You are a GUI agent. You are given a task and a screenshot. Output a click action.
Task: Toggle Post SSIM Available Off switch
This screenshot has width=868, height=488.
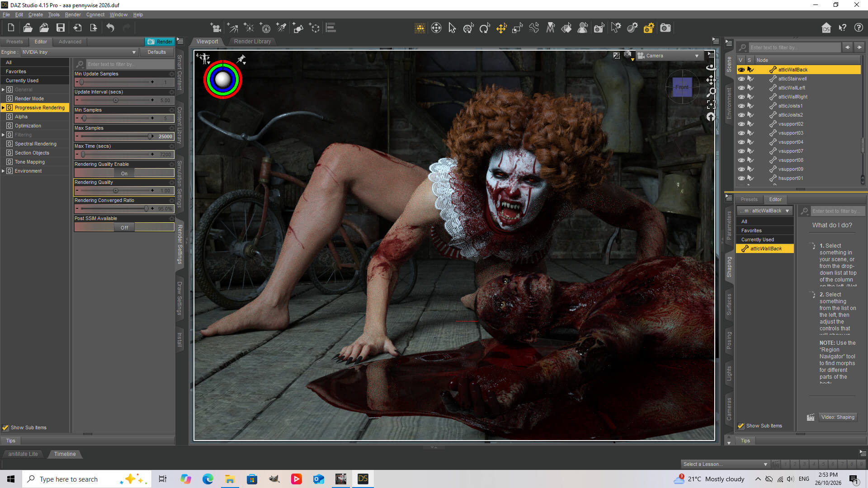pos(124,227)
